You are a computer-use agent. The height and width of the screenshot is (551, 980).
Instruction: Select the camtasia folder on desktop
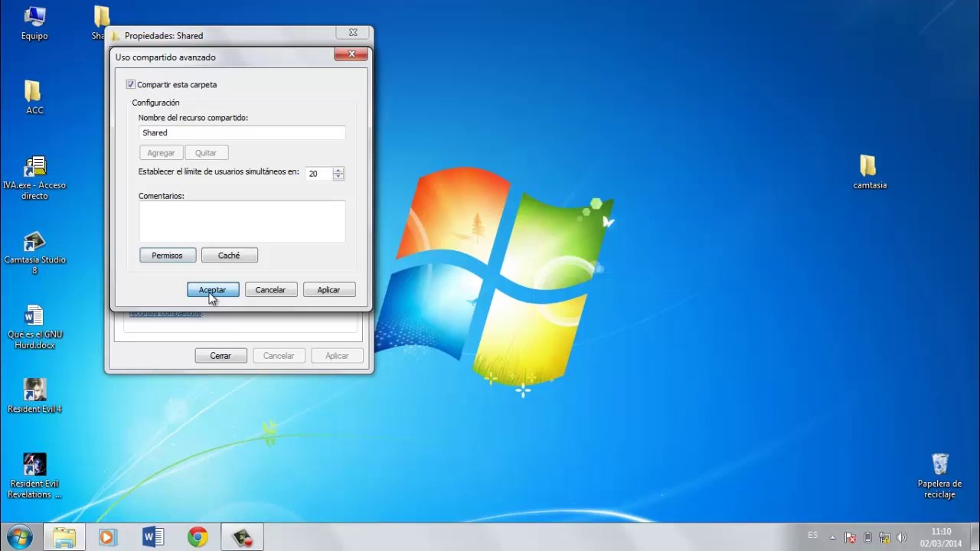click(870, 172)
